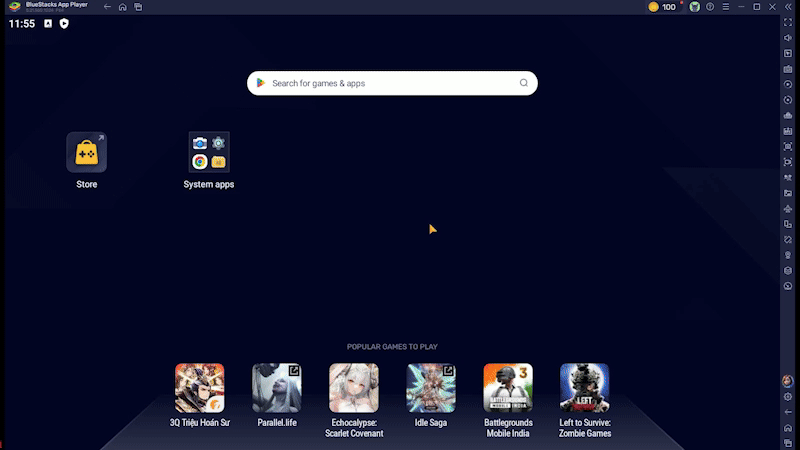Launch Battlegrounds Mobile India game
This screenshot has width=800, height=450.
[x=508, y=388]
